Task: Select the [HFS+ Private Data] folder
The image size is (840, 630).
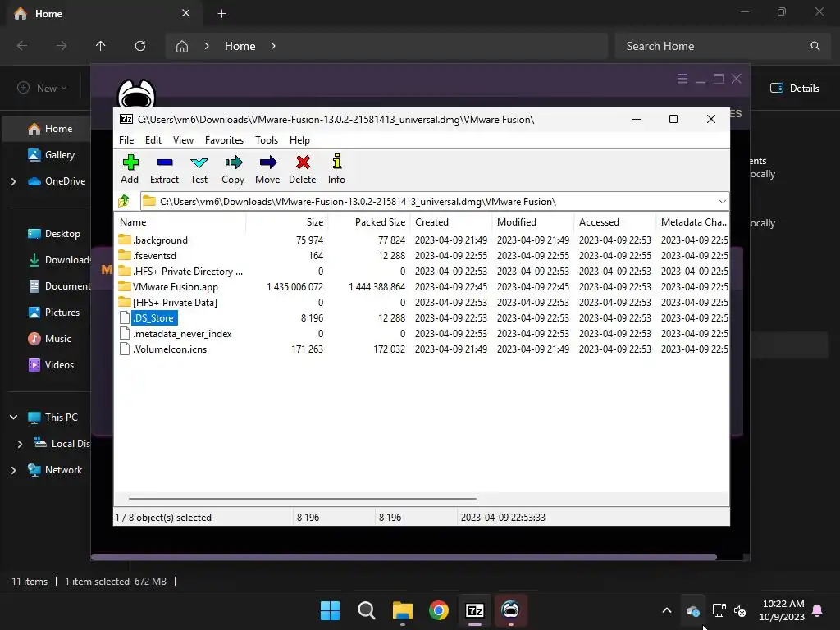Action: click(175, 302)
